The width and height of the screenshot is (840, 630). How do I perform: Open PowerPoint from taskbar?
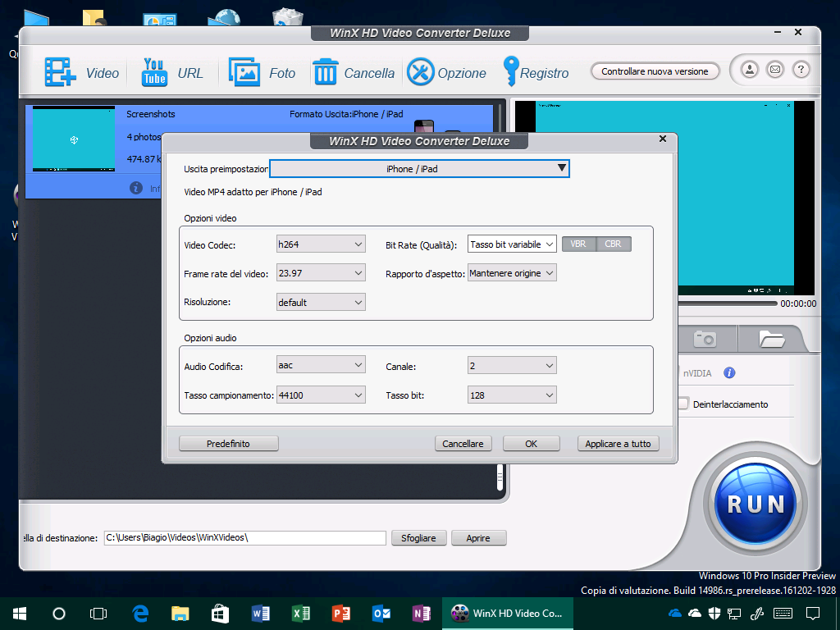click(x=340, y=614)
